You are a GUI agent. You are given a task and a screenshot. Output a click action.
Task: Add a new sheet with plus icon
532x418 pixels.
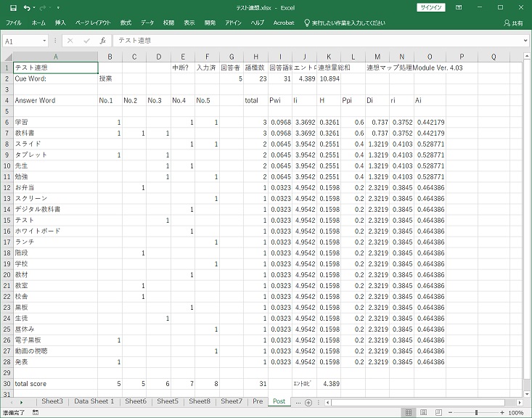point(308,401)
